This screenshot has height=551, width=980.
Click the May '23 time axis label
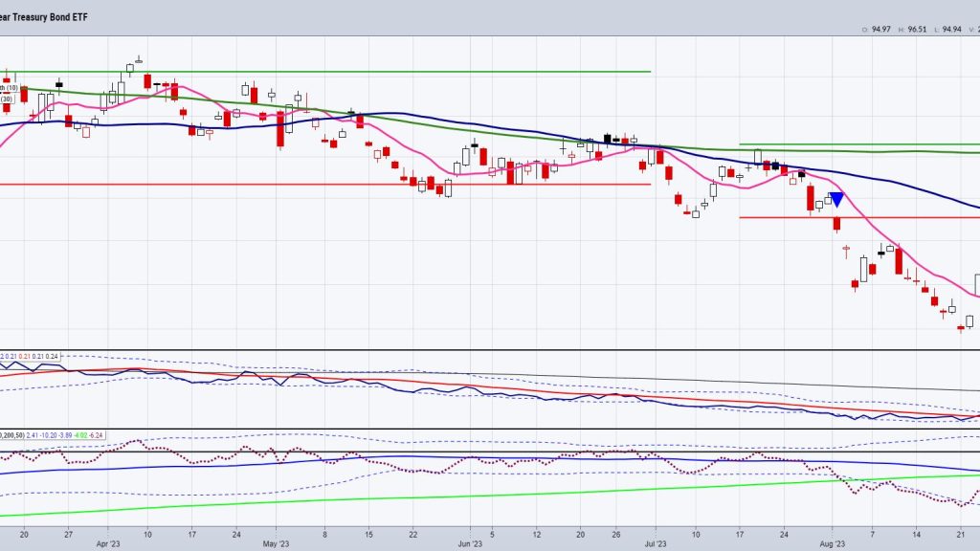275,541
